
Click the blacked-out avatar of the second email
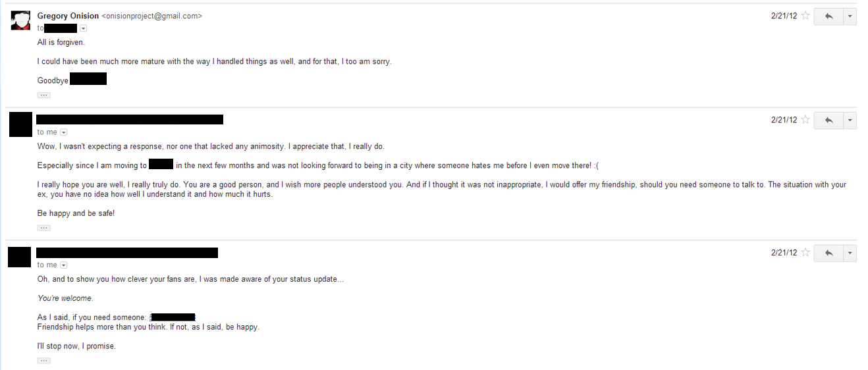click(x=21, y=124)
